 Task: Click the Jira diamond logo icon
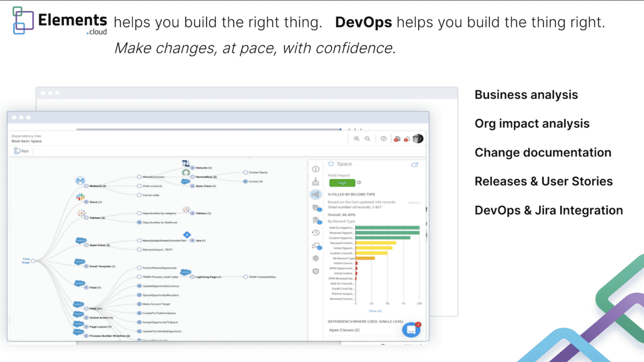tap(187, 234)
